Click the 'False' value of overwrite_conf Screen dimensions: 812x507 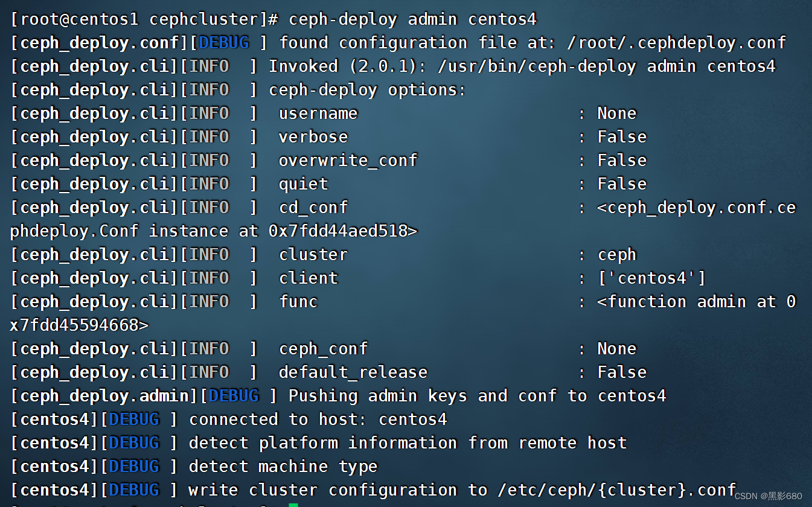pos(622,161)
